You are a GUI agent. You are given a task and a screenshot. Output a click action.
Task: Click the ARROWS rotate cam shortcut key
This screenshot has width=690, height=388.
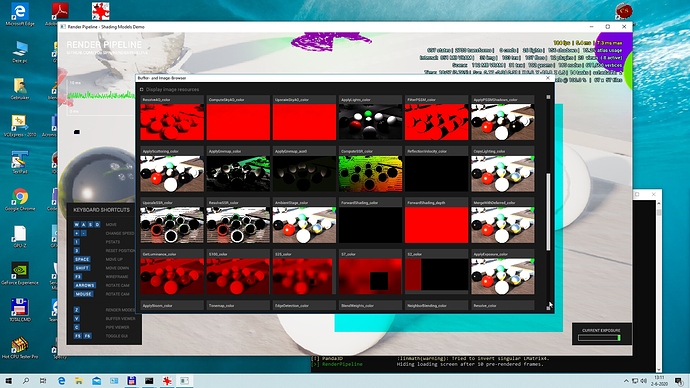tap(85, 286)
